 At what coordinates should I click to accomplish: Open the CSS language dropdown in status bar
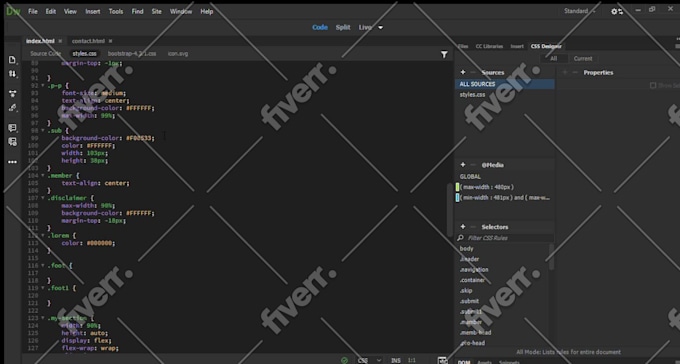pos(369,360)
